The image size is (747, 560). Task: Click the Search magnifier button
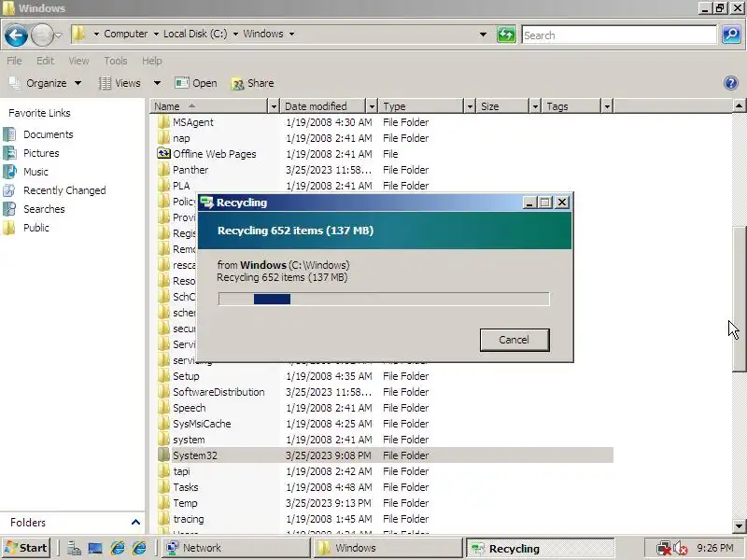(731, 35)
